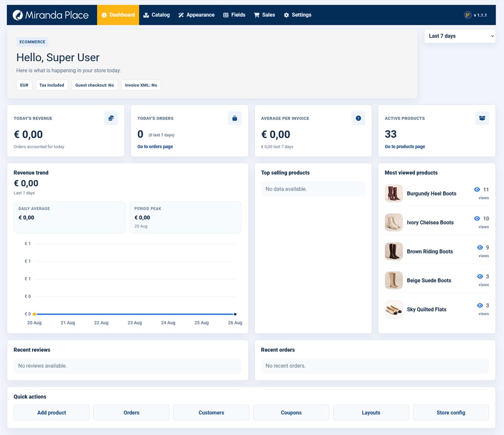Click the shopping bag icon in Today's Orders card
This screenshot has height=435, width=504.
coord(235,118)
